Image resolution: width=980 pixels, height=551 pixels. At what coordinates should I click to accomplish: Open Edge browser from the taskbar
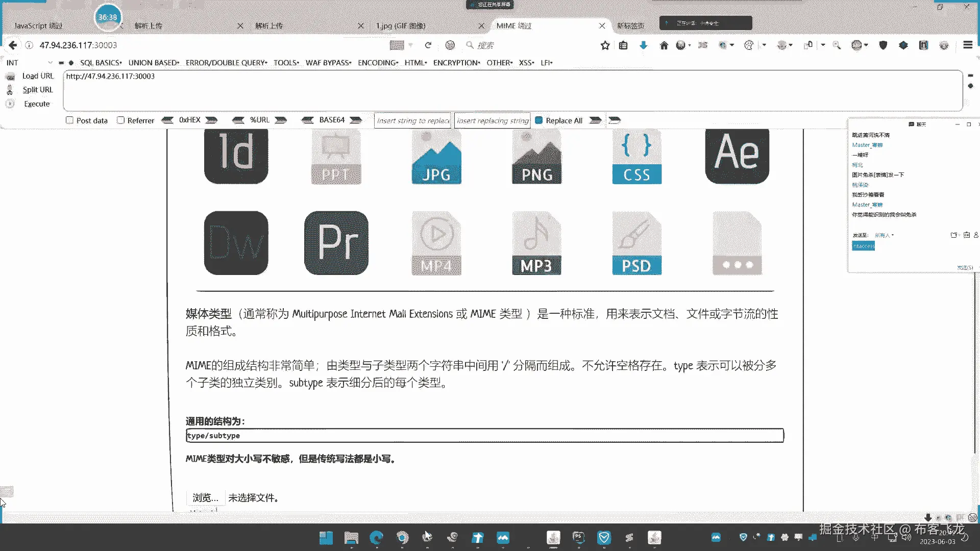(377, 537)
